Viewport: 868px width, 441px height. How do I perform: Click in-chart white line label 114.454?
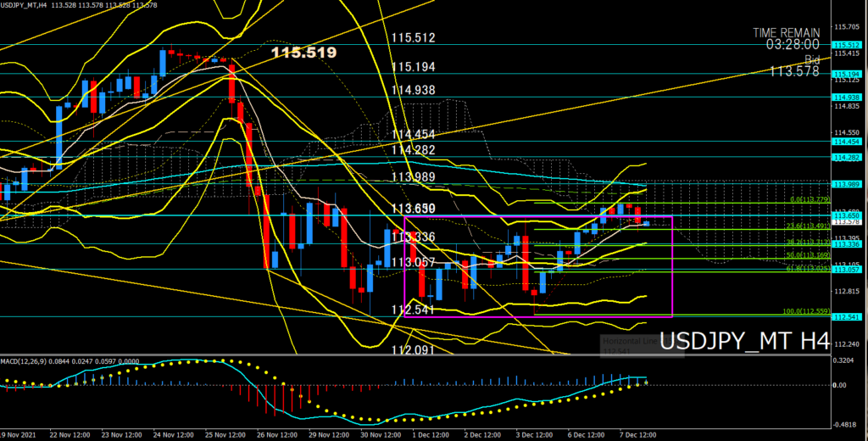click(x=413, y=135)
